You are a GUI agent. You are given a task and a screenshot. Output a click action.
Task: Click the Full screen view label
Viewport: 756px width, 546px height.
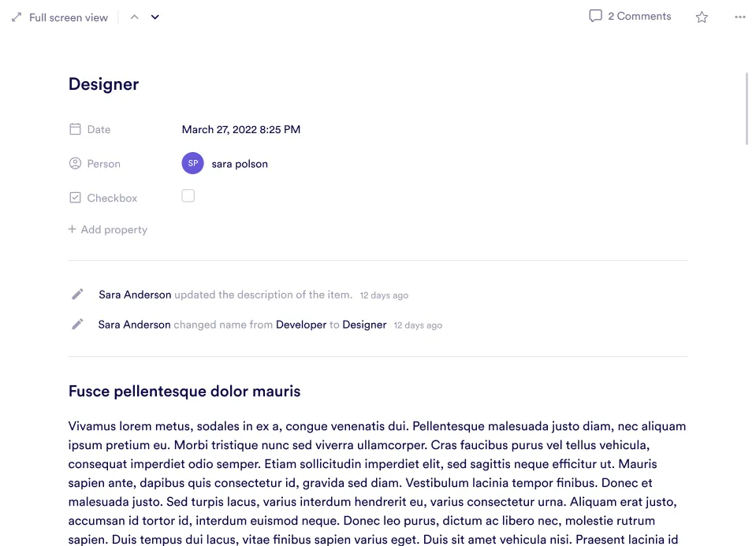[69, 17]
